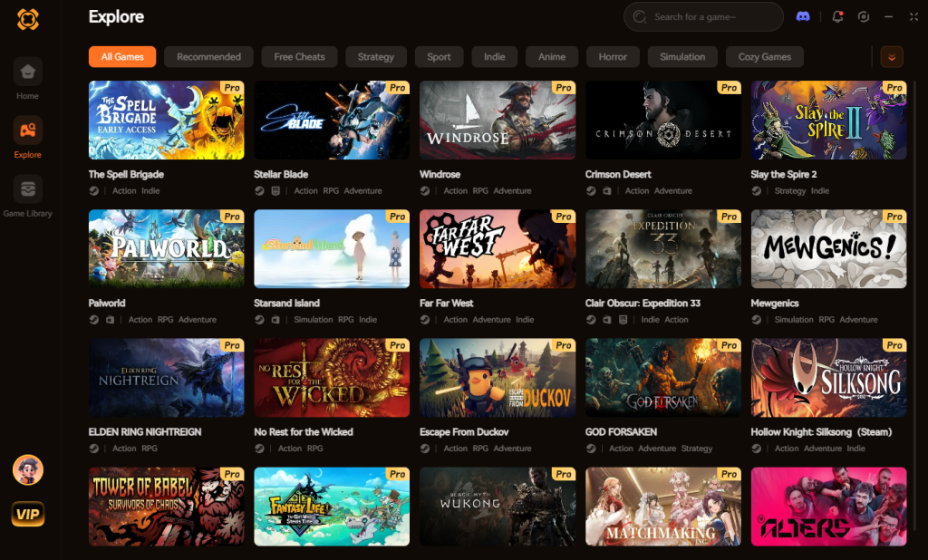Open the settings hexagon icon
Viewport: 928px width, 560px height.
point(864,16)
